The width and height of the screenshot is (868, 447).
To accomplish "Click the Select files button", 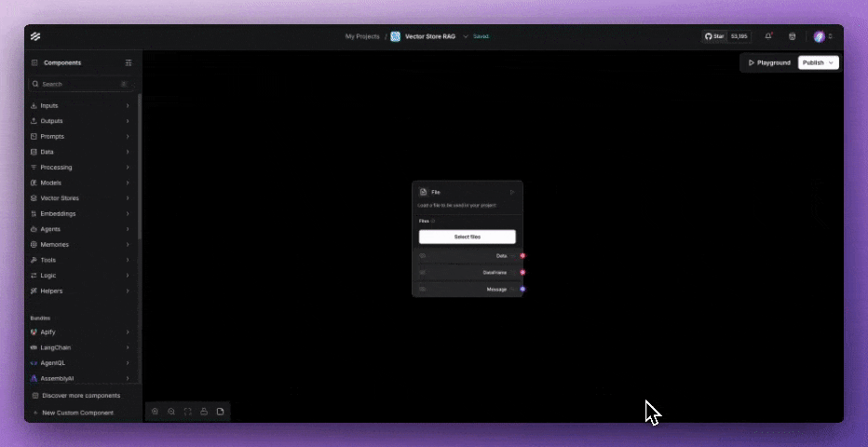I will (468, 237).
